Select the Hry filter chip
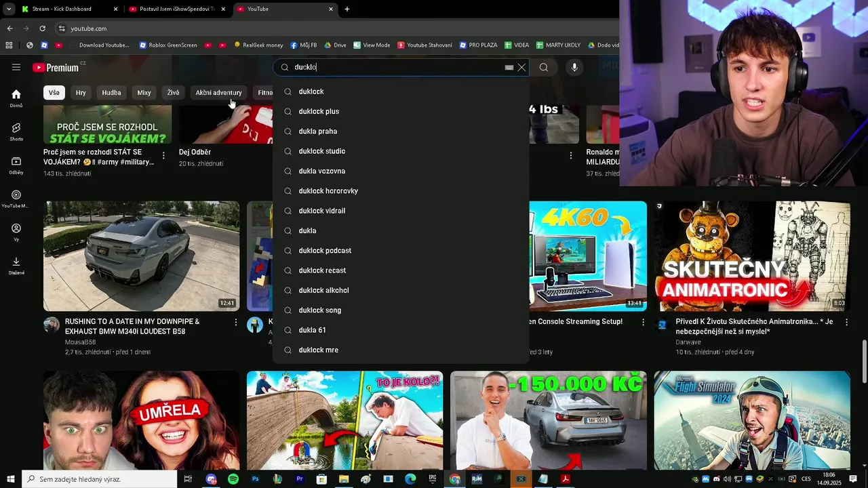This screenshot has width=868, height=488. (81, 93)
